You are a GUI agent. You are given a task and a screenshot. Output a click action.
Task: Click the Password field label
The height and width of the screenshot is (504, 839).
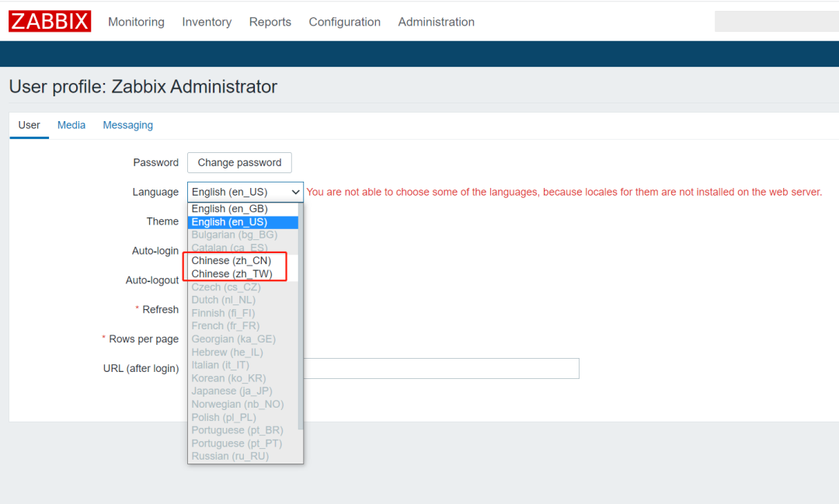(x=155, y=162)
